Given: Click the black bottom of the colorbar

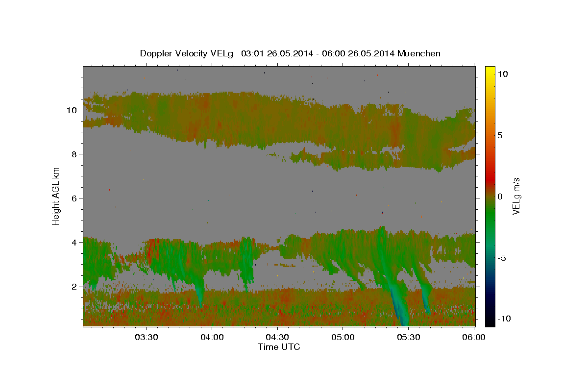Looking at the screenshot, I should click(x=490, y=321).
